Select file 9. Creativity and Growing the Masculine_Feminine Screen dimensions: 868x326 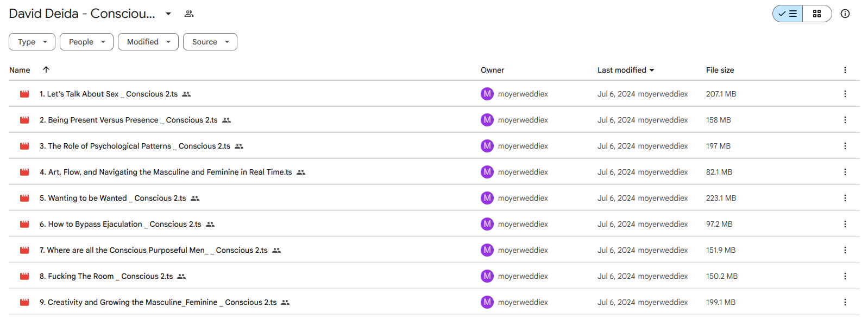[158, 302]
